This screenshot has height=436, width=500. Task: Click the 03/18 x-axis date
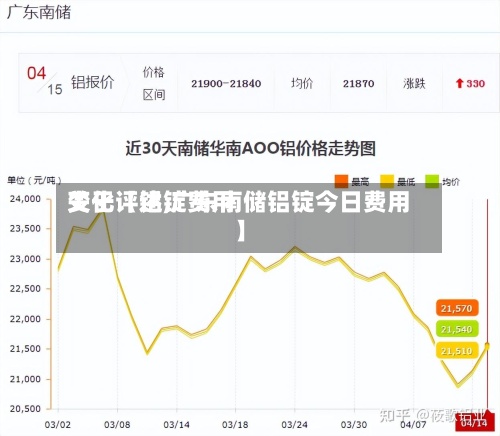pyautogui.click(x=235, y=425)
